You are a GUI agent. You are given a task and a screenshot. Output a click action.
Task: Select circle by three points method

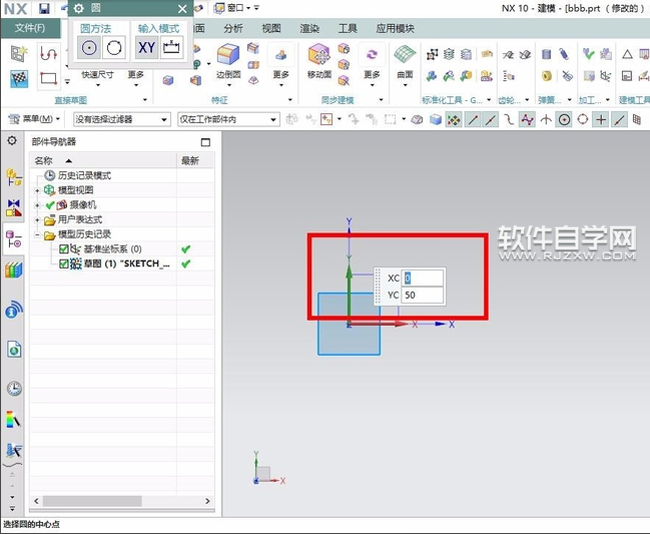113,47
